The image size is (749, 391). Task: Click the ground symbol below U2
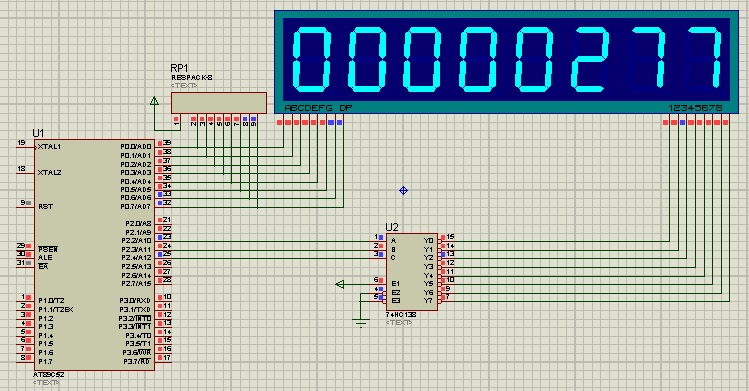361,322
